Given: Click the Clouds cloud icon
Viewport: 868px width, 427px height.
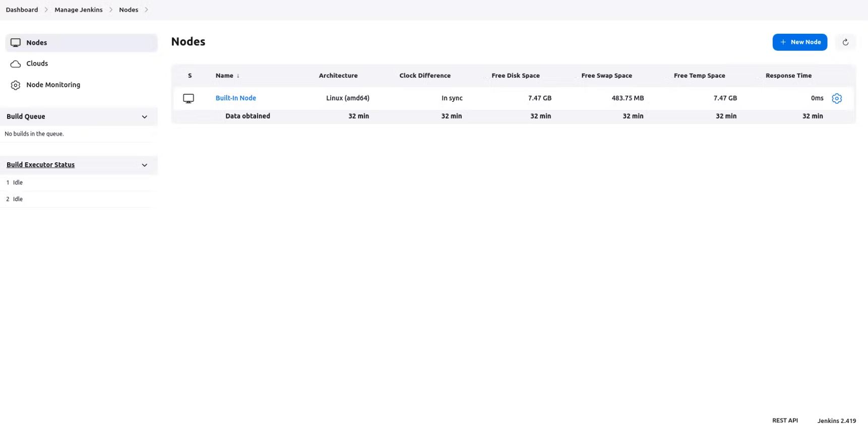Looking at the screenshot, I should tap(16, 64).
